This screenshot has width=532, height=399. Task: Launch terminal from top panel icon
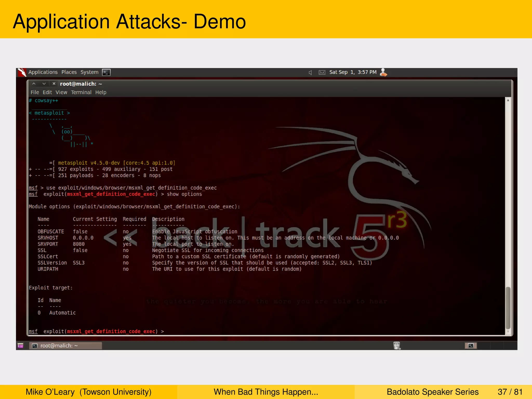click(x=106, y=72)
